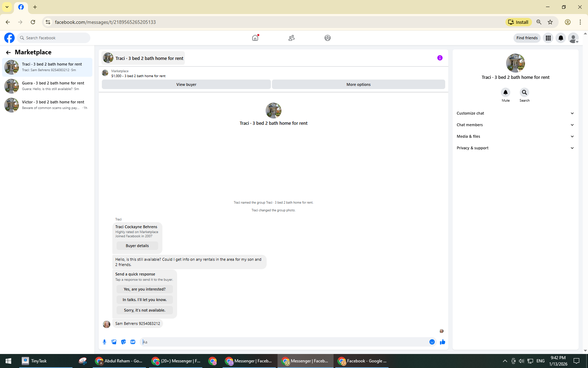
Task: Open the account profile avatar menu
Action: click(573, 38)
